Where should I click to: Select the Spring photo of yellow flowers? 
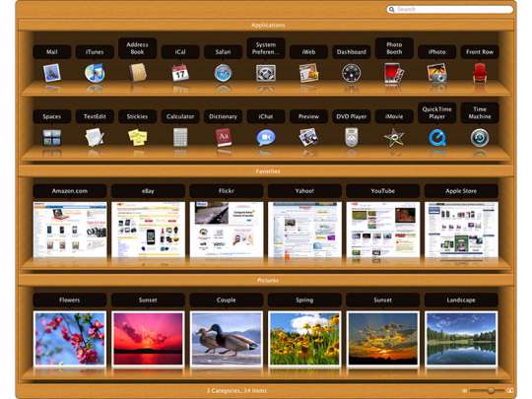pyautogui.click(x=304, y=339)
